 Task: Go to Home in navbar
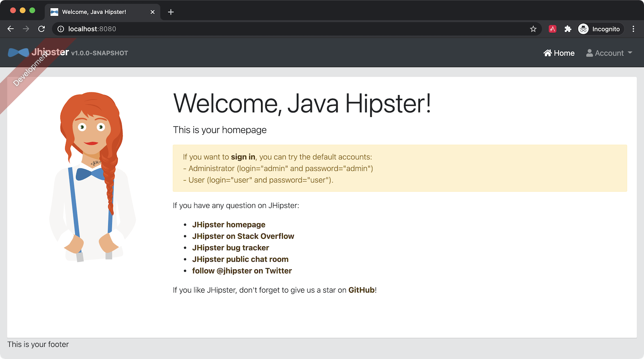coord(559,53)
